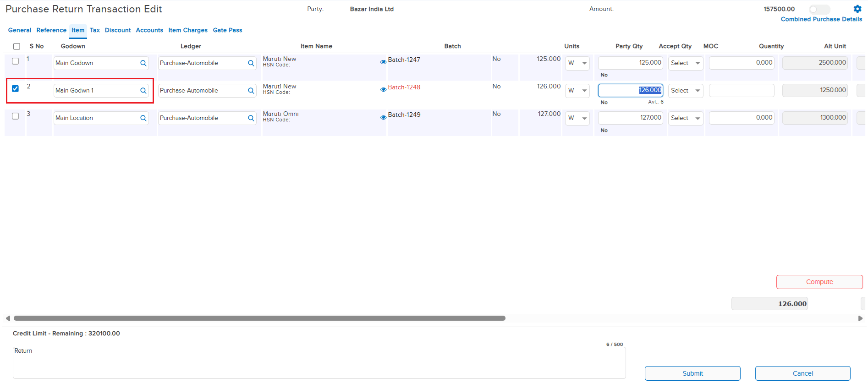Click Alt Unit field showing 1250.000
The image size is (868, 383).
coord(815,90)
